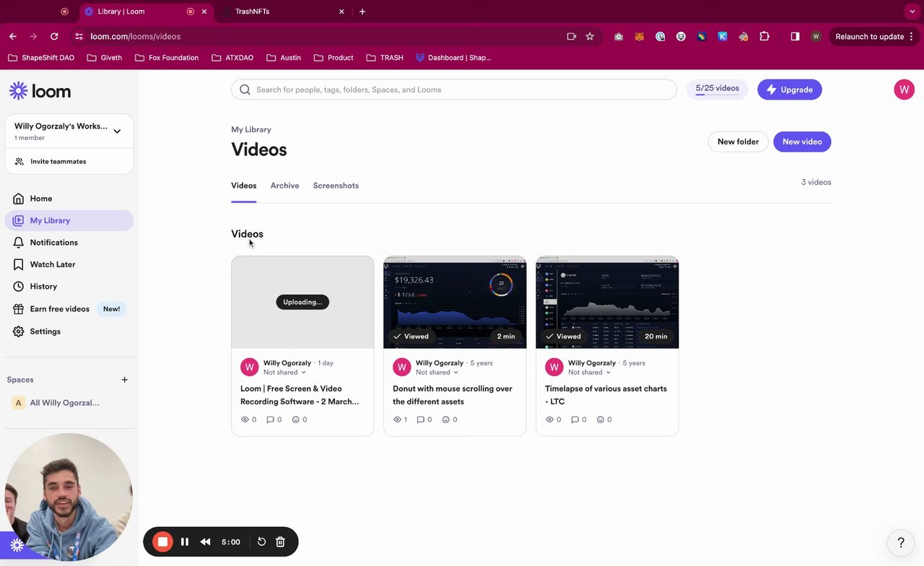Click the reactions emoji icon on Timelapse video
This screenshot has height=566, width=924.
601,419
